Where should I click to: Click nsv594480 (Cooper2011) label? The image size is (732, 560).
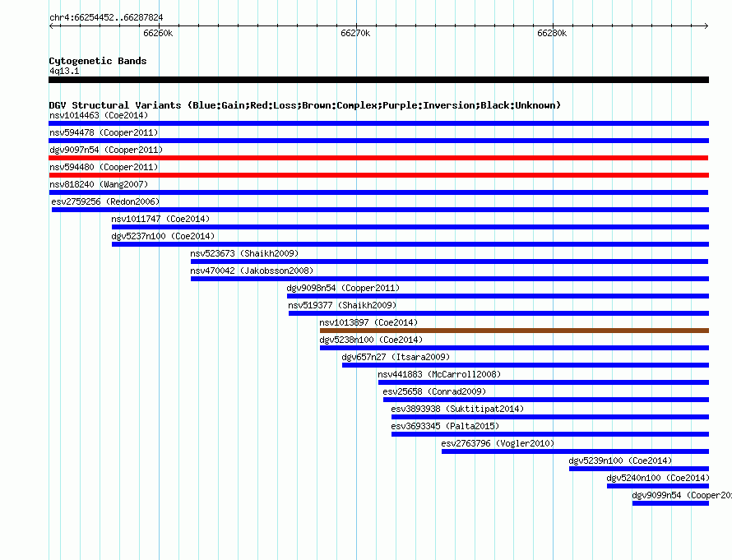(x=104, y=167)
